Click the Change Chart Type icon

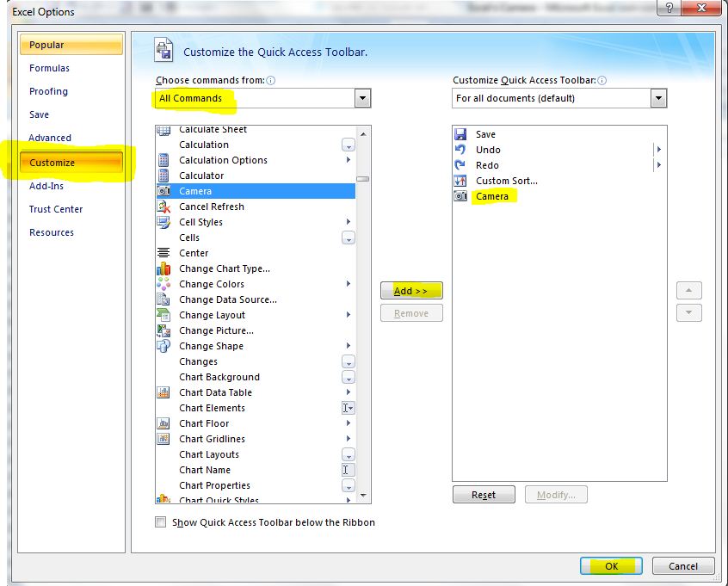(x=163, y=268)
